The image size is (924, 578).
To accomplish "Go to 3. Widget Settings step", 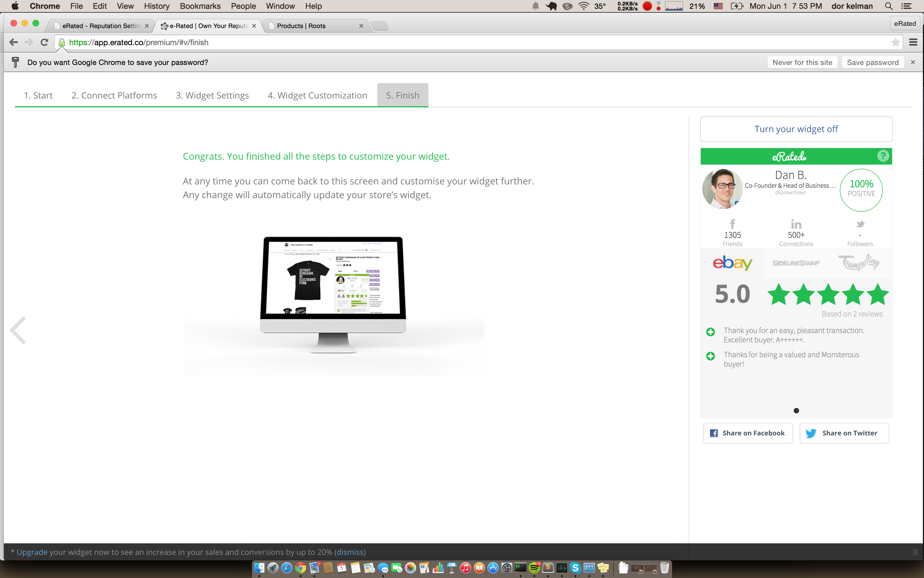I will [x=212, y=95].
